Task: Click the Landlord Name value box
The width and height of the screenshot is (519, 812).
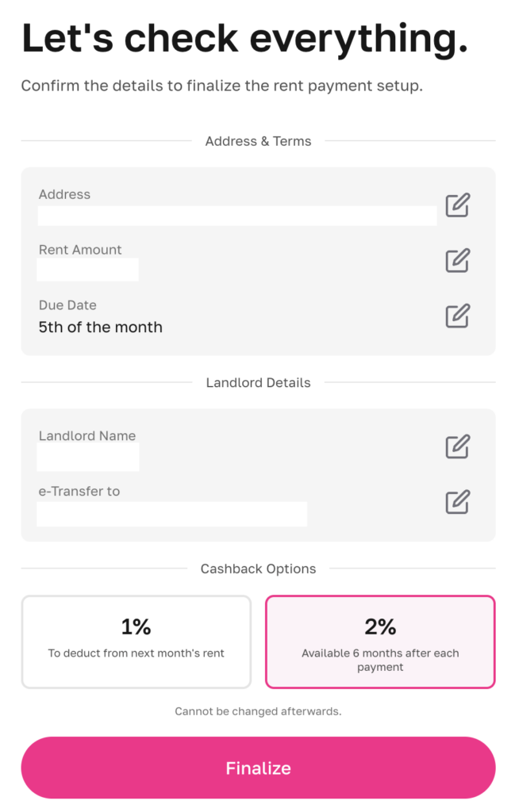Action: tap(88, 458)
